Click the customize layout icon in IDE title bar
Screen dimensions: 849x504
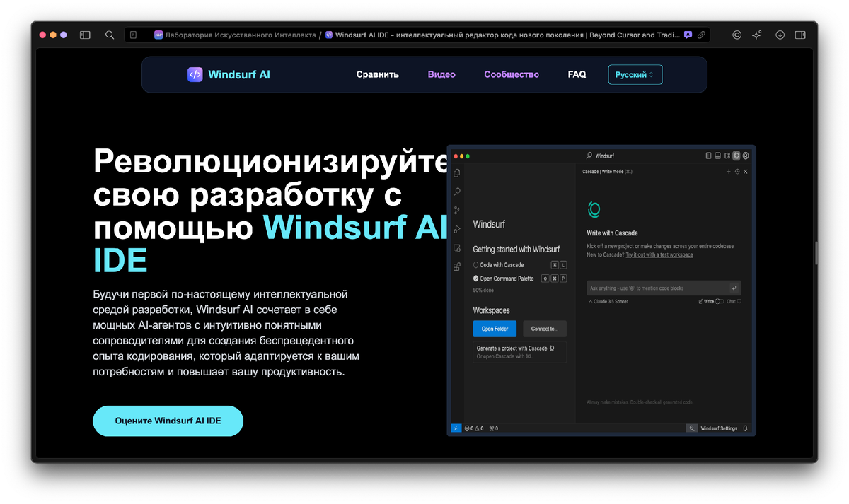click(x=727, y=156)
